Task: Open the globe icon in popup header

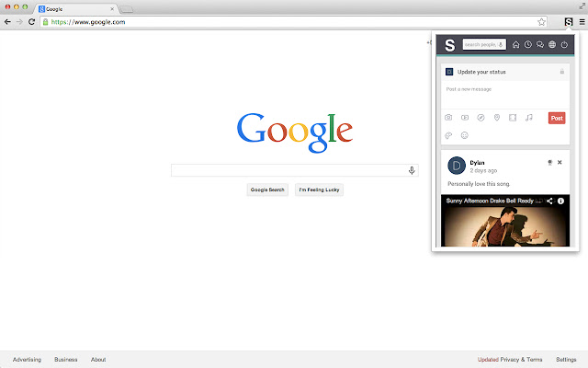Action: 552,45
